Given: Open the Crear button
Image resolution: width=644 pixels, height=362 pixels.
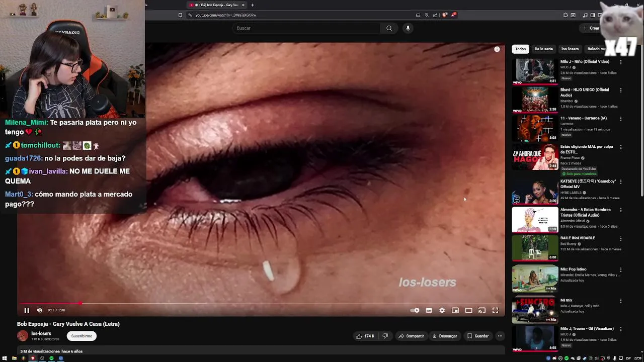Looking at the screenshot, I should pos(591,28).
